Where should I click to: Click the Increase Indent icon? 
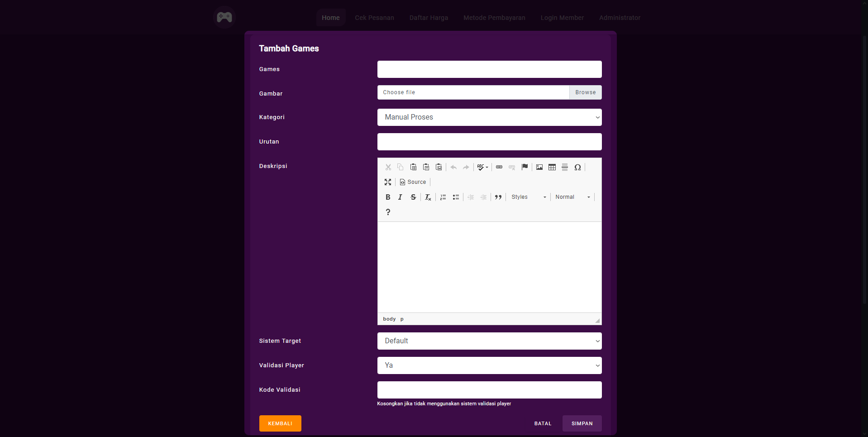pyautogui.click(x=483, y=197)
